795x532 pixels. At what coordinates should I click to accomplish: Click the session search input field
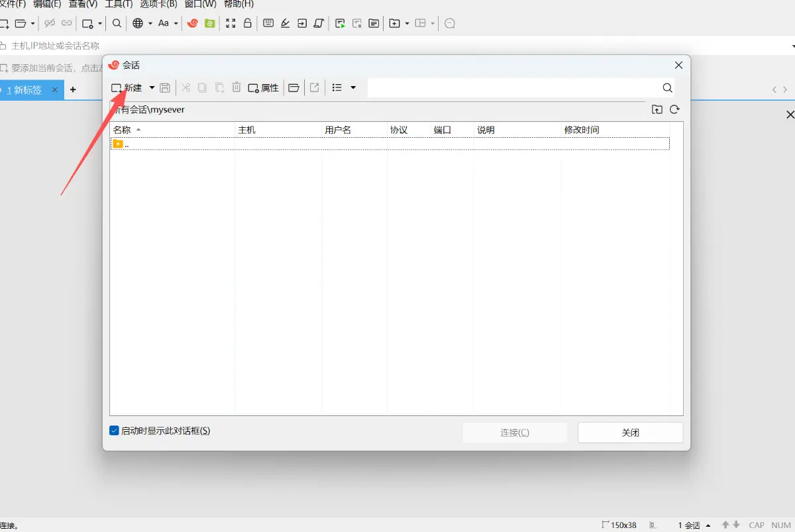513,87
